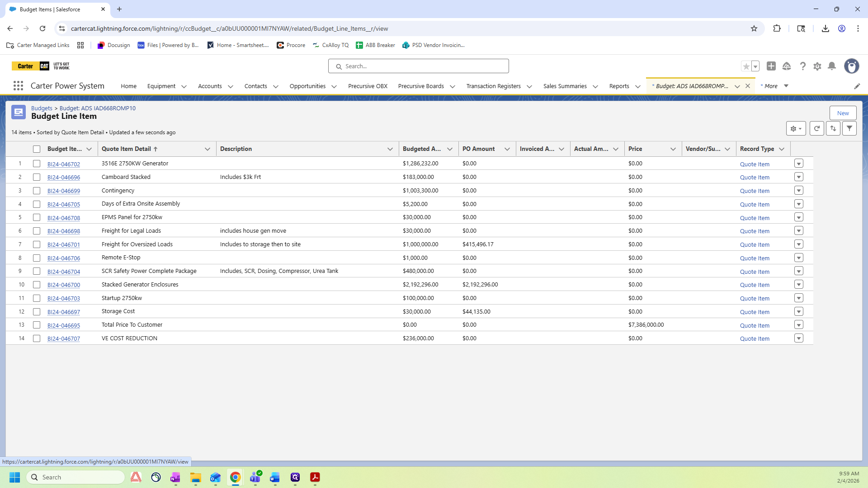Refresh the Budget Line Item list
Viewport: 868px width, 488px height.
coord(816,128)
